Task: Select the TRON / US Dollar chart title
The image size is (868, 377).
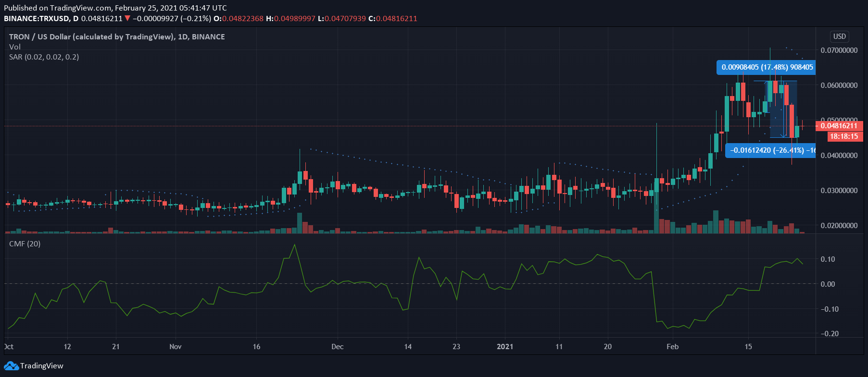Action: [117, 36]
